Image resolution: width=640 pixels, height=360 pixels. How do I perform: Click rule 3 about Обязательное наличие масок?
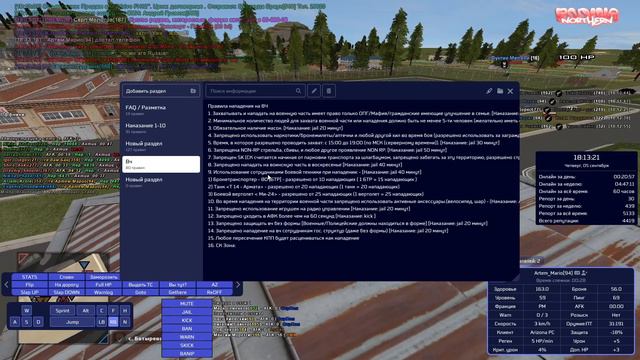pos(276,128)
